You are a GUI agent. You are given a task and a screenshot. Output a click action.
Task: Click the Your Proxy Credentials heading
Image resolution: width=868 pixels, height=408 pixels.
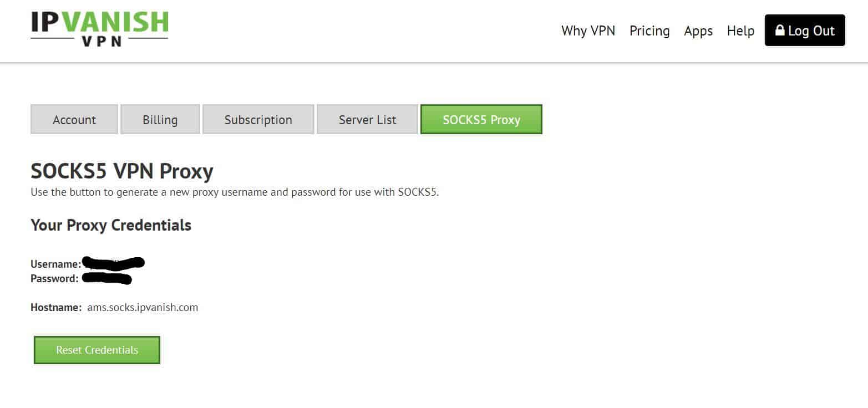[x=111, y=225]
